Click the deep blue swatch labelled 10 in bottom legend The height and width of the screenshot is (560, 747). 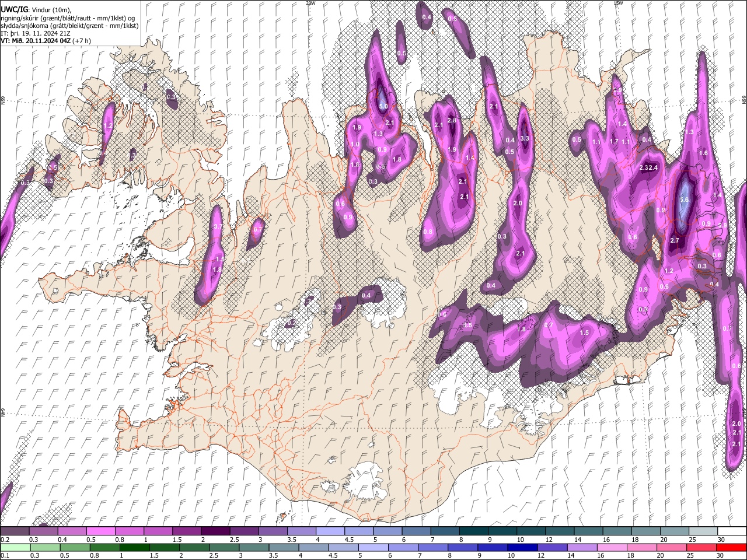[522, 547]
